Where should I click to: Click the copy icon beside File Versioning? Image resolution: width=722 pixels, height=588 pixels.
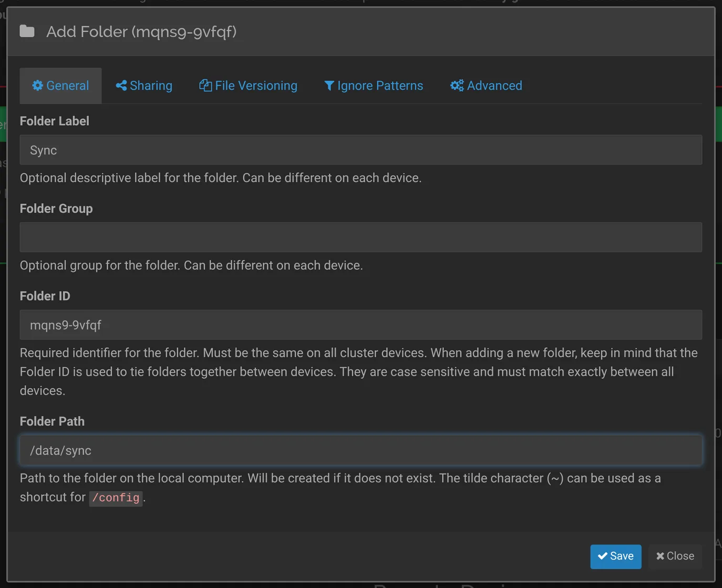205,86
